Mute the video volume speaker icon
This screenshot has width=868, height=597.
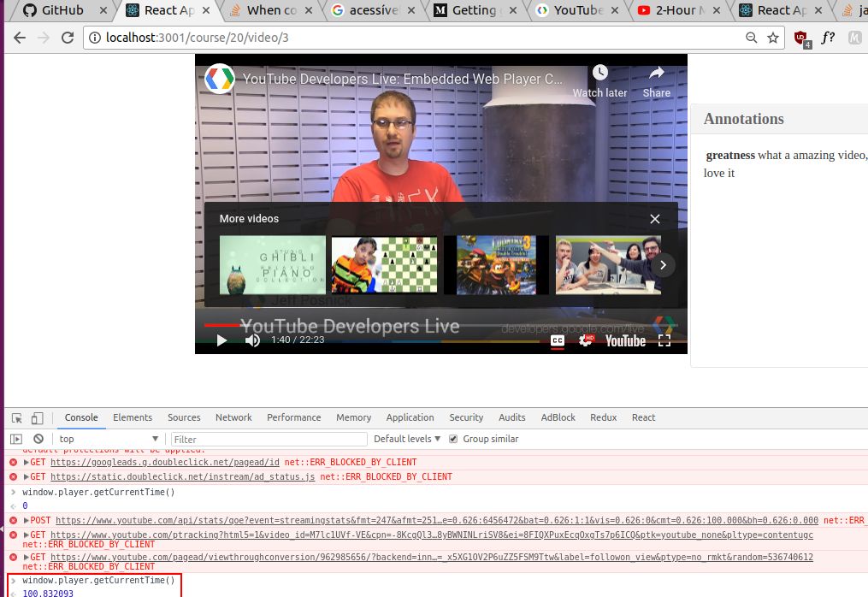click(x=252, y=340)
